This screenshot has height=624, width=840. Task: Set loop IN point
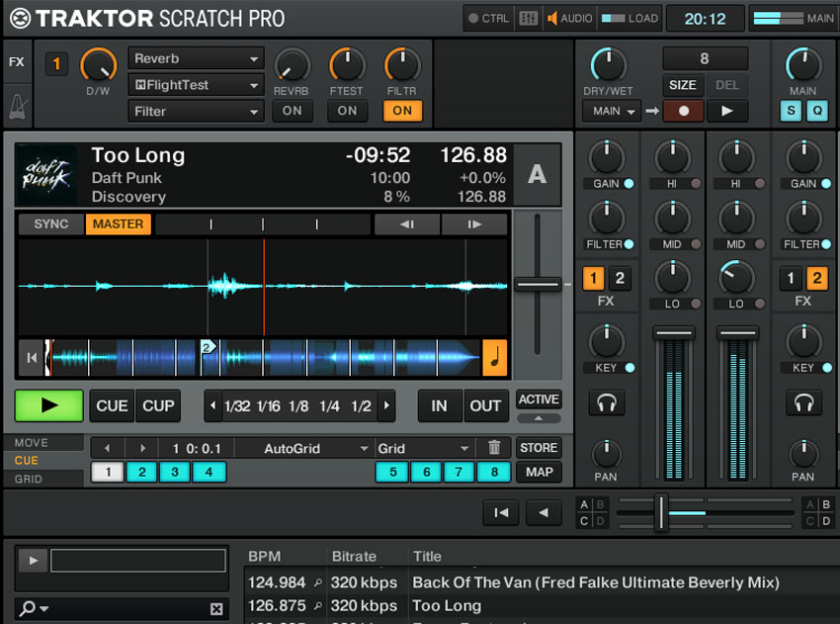coord(440,405)
